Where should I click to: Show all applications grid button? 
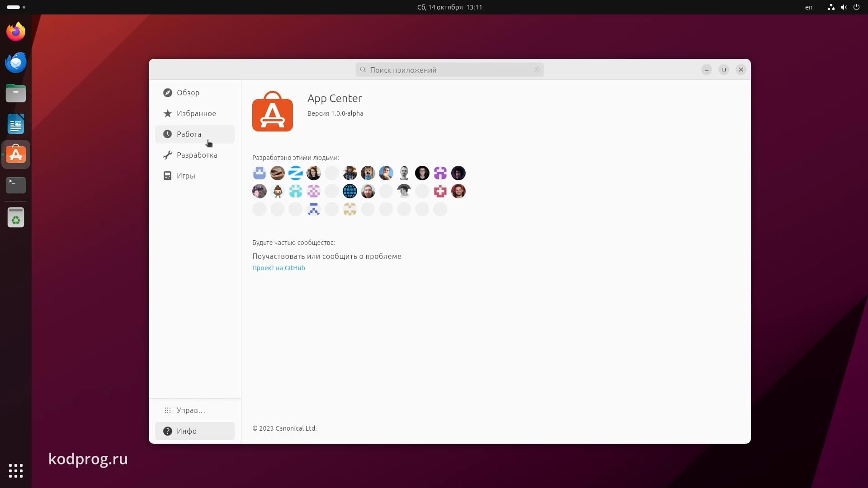tap(16, 471)
